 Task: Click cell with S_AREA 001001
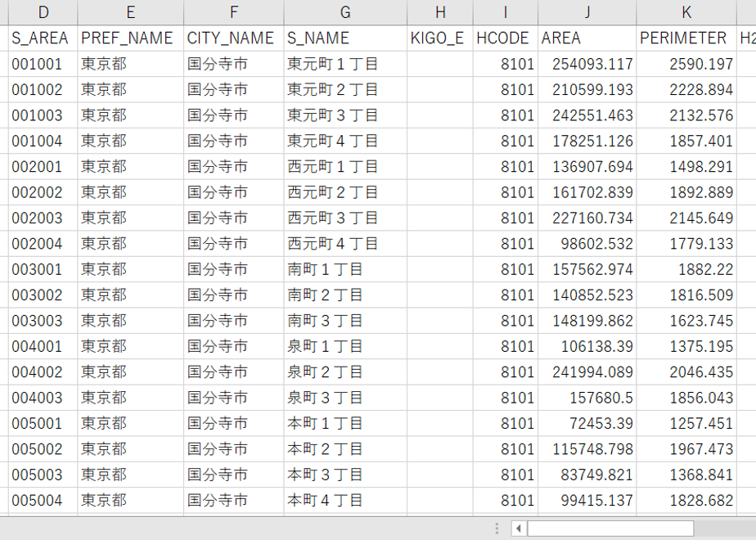(43, 64)
